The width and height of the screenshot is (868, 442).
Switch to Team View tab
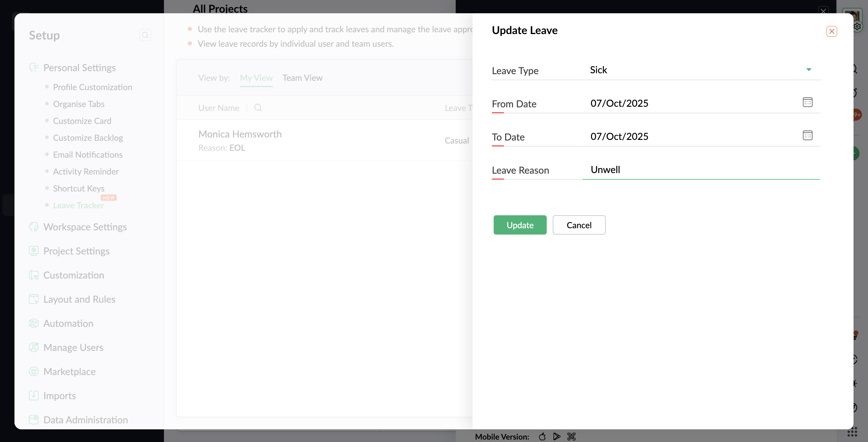tap(302, 78)
